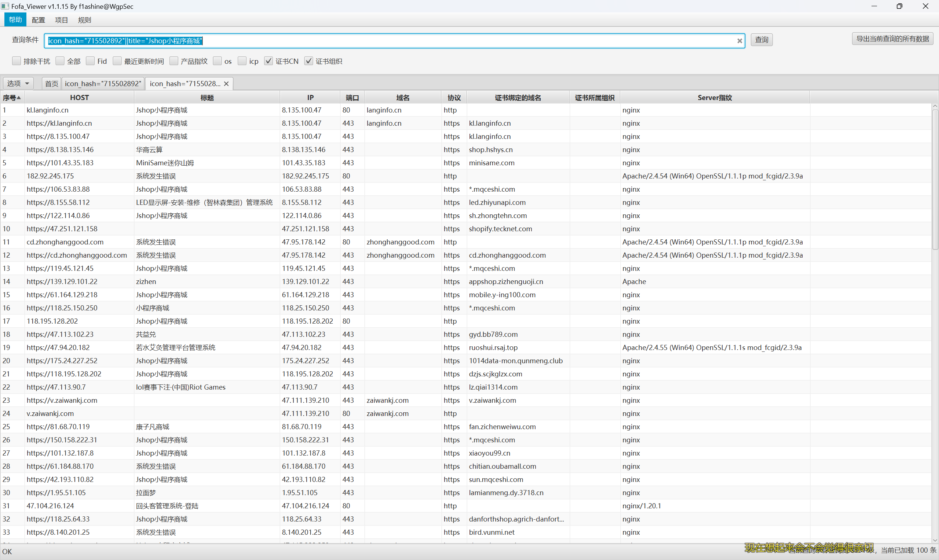
Task: Uncheck the 证书CN checkbox
Action: (268, 61)
